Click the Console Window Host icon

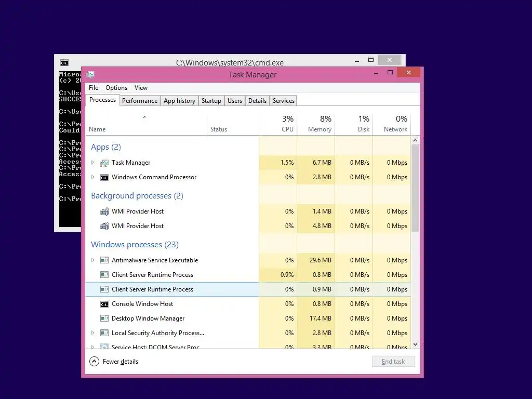click(x=104, y=304)
